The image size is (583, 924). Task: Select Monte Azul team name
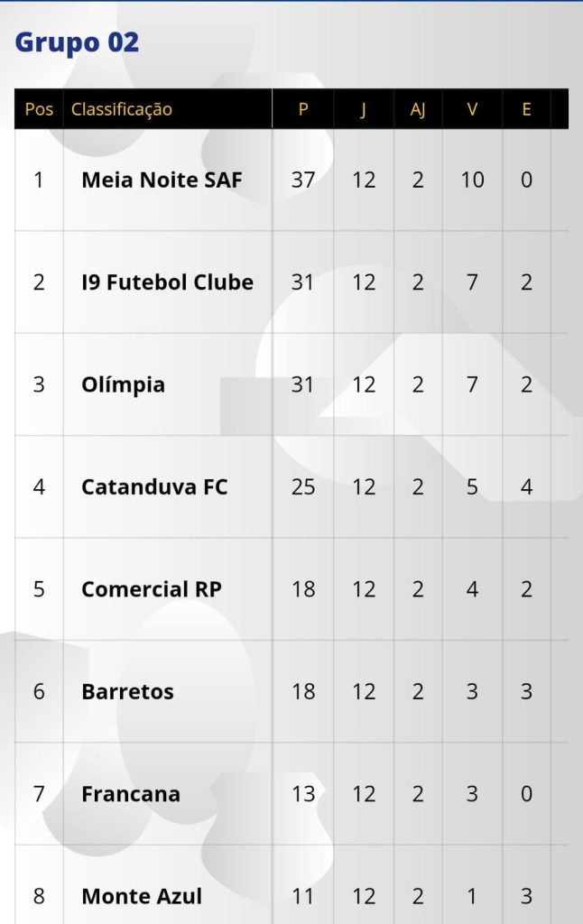[142, 896]
